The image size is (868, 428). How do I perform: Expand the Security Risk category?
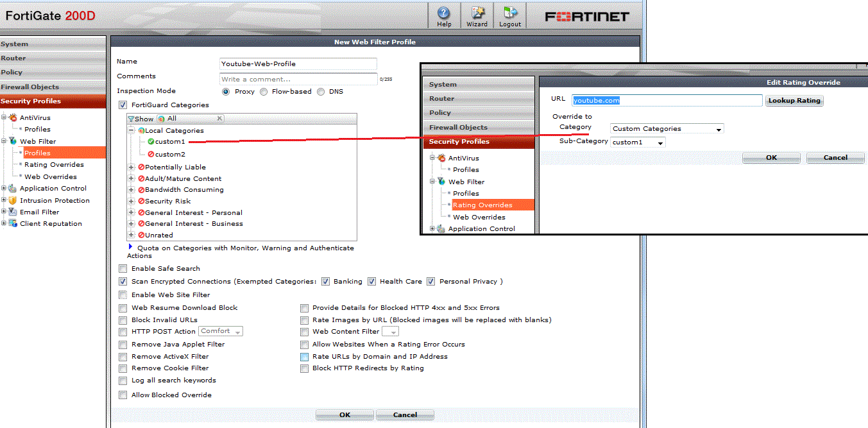[132, 201]
